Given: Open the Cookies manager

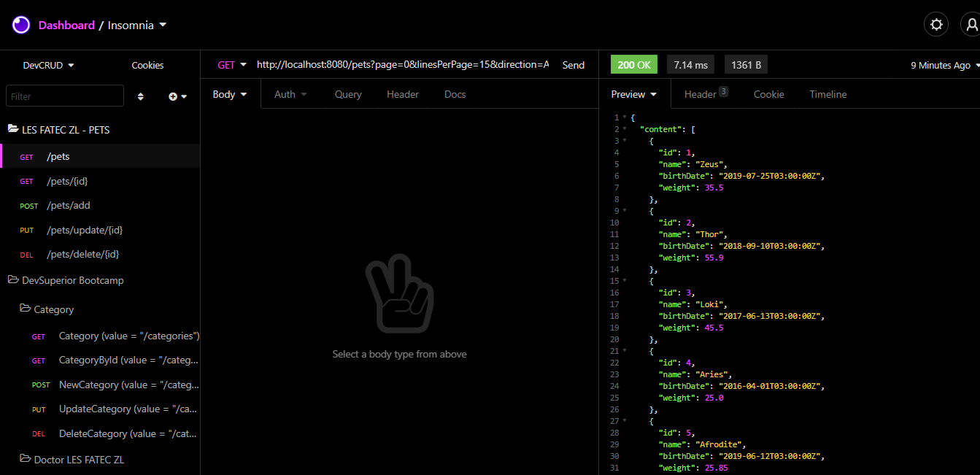Looking at the screenshot, I should pyautogui.click(x=147, y=65).
